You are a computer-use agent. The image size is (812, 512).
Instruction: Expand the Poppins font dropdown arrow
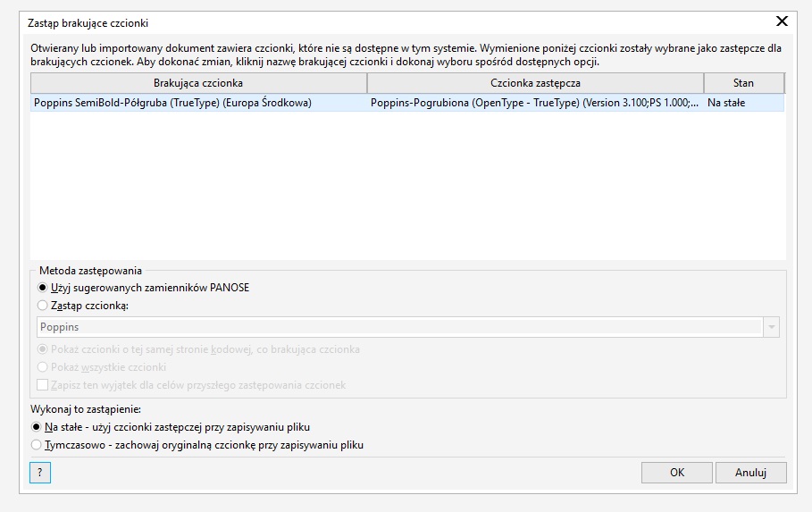[771, 327]
